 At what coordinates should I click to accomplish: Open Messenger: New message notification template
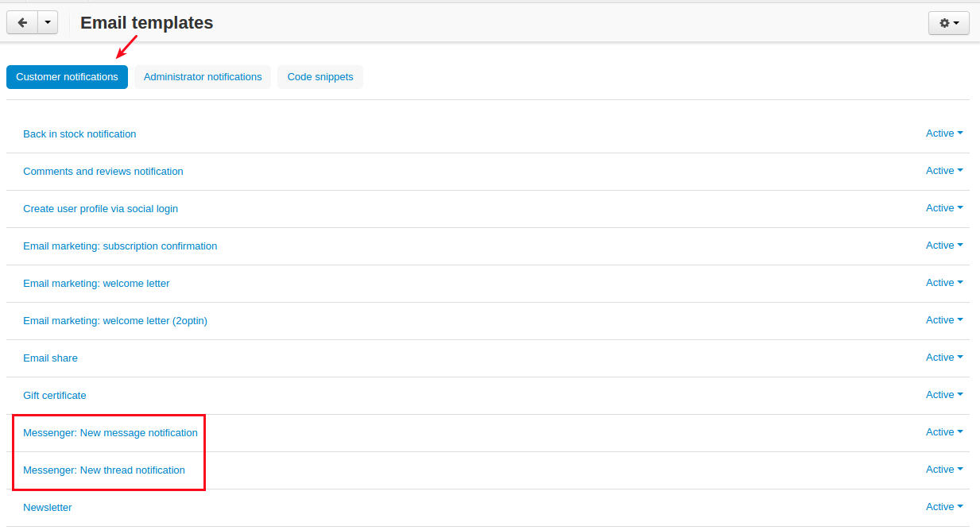point(110,433)
